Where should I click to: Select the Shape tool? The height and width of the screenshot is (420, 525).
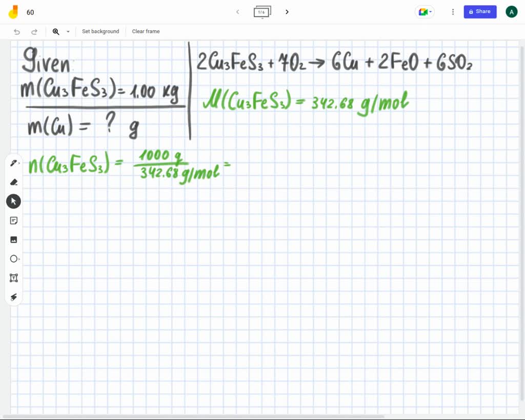(x=14, y=259)
